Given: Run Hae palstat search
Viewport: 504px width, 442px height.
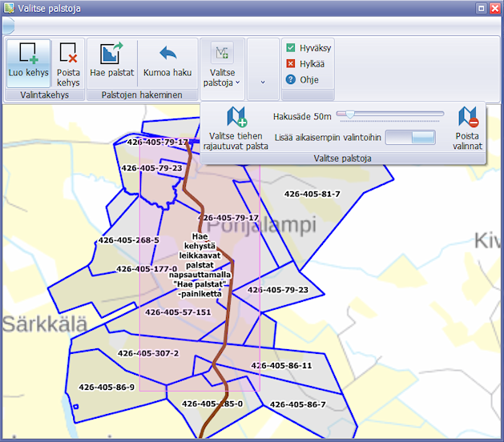Looking at the screenshot, I should 111,62.
